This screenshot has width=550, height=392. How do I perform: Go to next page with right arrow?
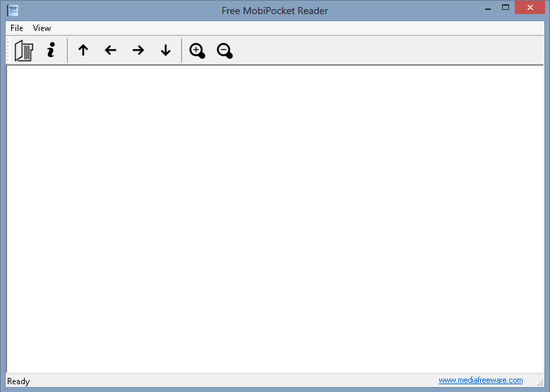[138, 50]
